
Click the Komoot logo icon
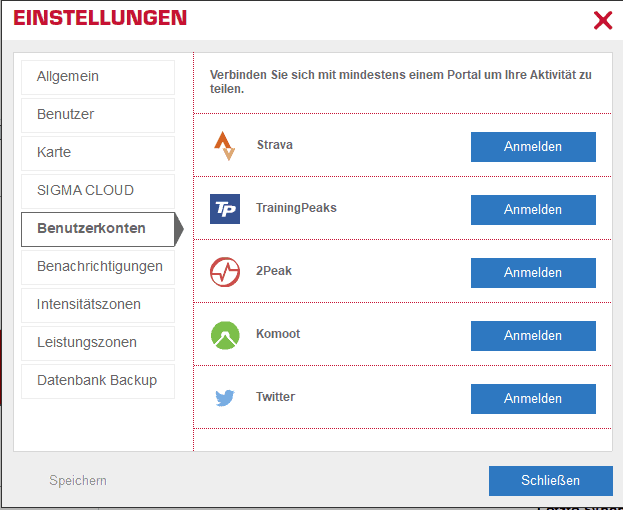pos(225,335)
